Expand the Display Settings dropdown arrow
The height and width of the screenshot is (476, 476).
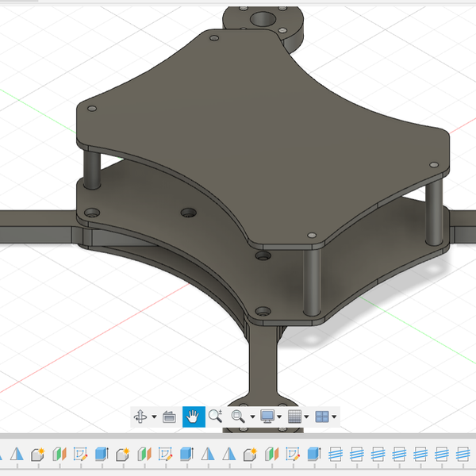tap(279, 416)
